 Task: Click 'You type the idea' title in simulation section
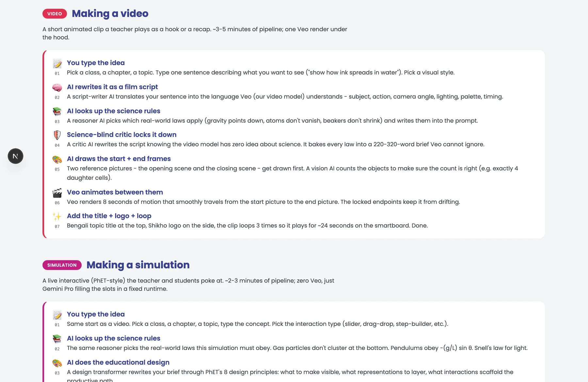(96, 314)
